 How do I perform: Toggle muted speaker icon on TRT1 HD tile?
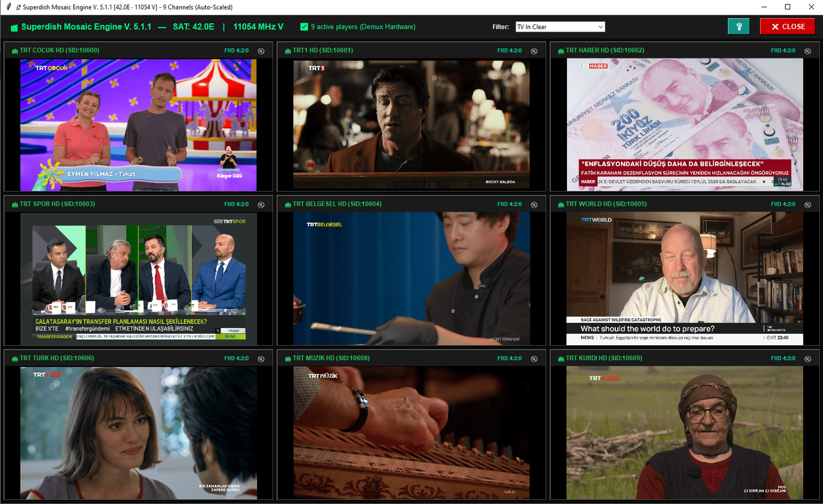(x=534, y=51)
